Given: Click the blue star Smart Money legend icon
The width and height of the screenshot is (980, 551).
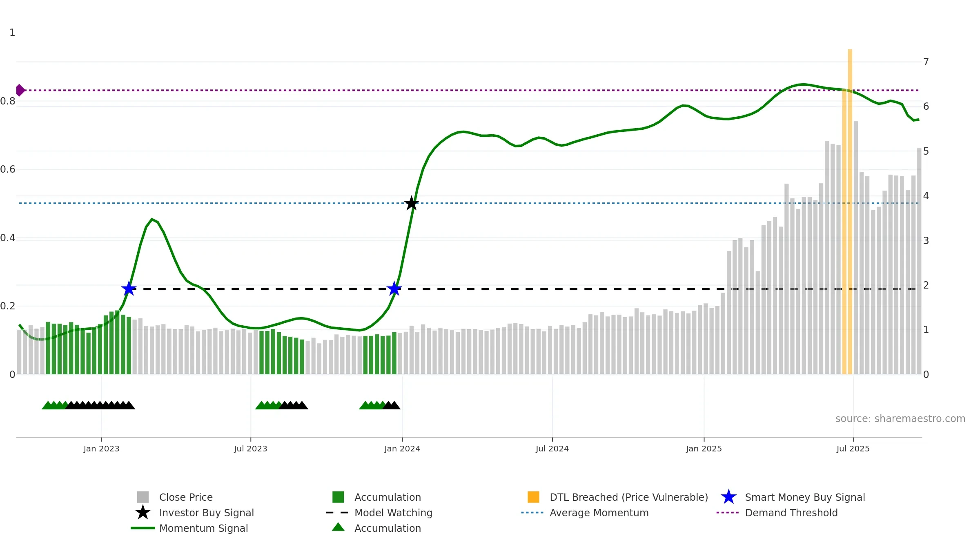Looking at the screenshot, I should click(x=728, y=497).
